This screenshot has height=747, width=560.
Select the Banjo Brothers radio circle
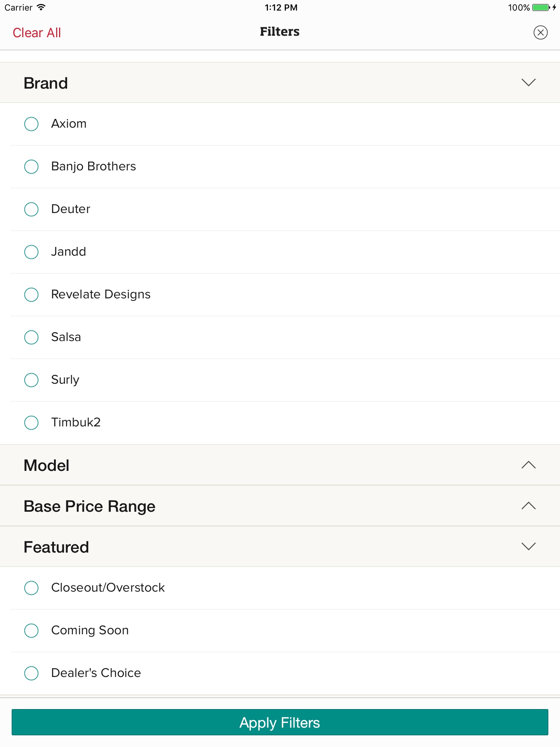(x=31, y=167)
